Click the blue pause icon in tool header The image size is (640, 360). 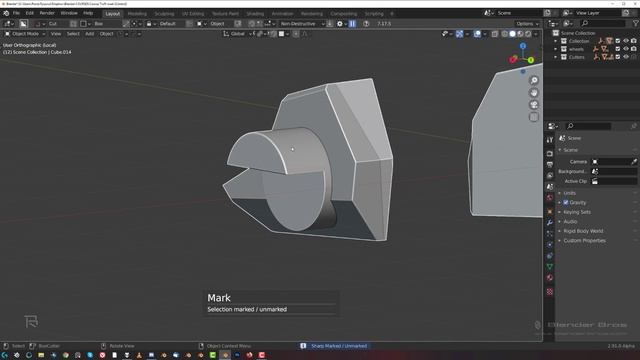352,24
